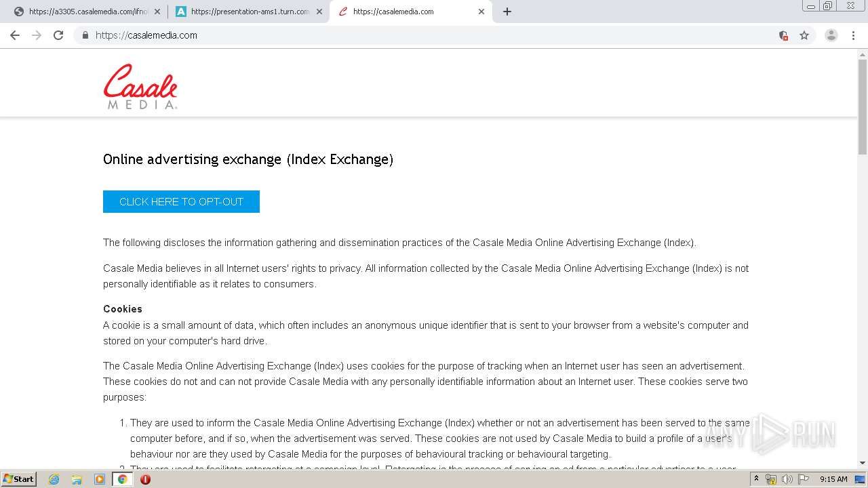Click the back navigation arrow

pos(15,35)
